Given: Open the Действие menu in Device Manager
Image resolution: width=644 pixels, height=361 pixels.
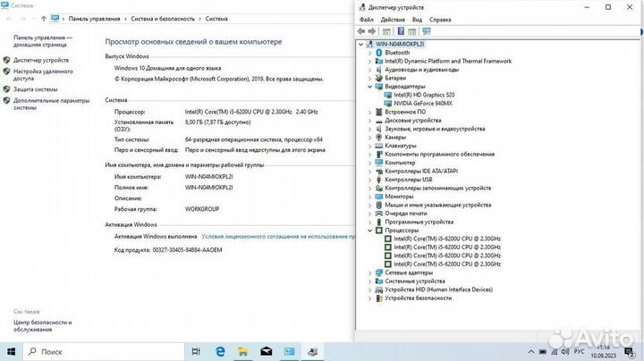Looking at the screenshot, I should pos(393,20).
